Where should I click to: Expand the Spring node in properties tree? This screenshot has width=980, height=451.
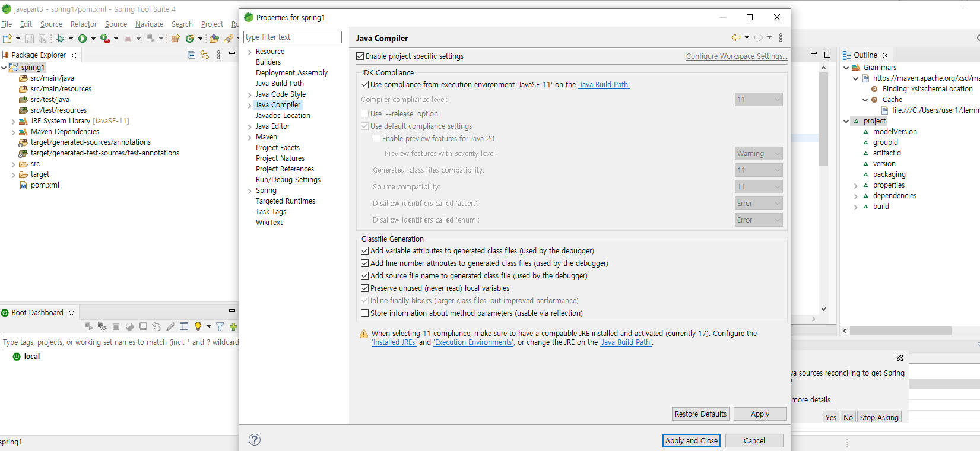(249, 191)
